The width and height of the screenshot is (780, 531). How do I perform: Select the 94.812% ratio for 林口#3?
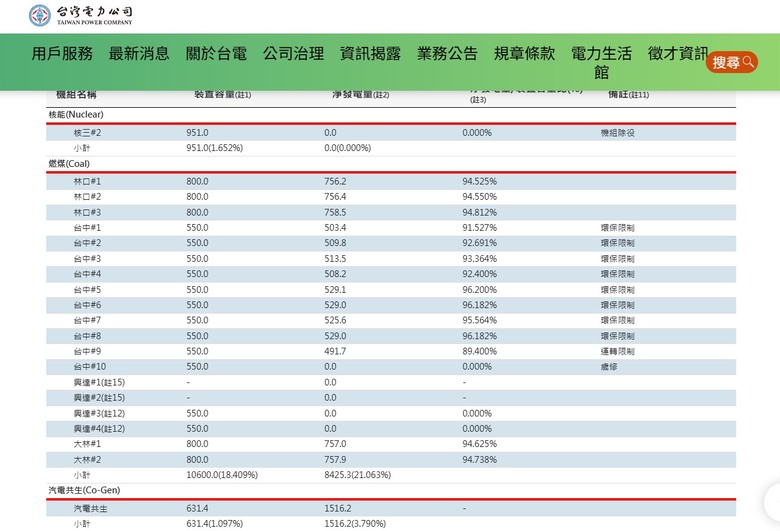pos(480,212)
